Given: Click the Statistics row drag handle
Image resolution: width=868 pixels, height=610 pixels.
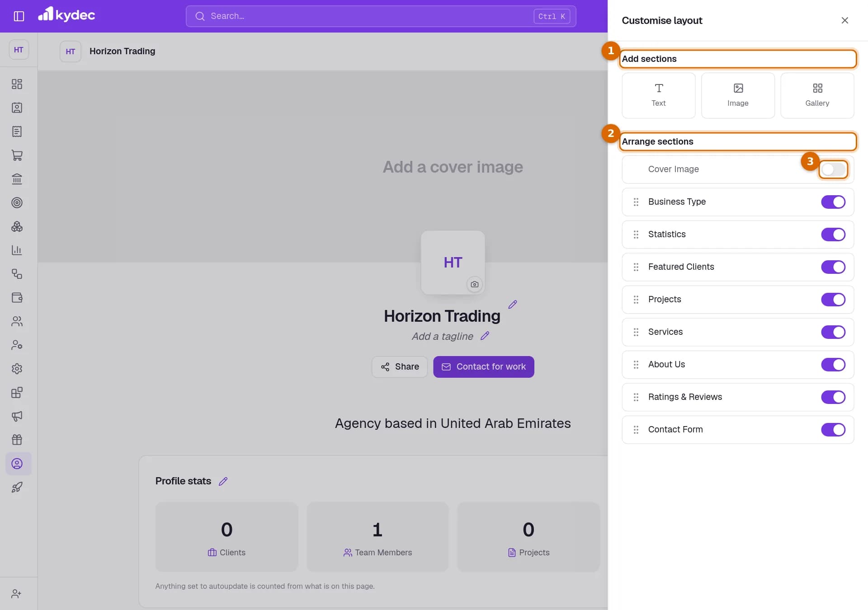Looking at the screenshot, I should 636,235.
